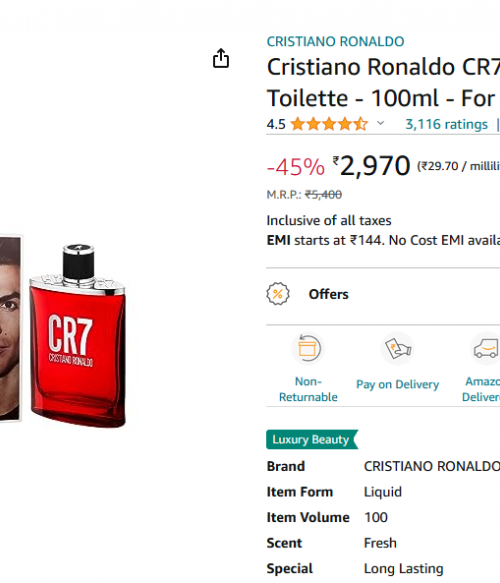This screenshot has height=583, width=500.
Task: Open the 3,116 ratings link
Action: [x=446, y=124]
